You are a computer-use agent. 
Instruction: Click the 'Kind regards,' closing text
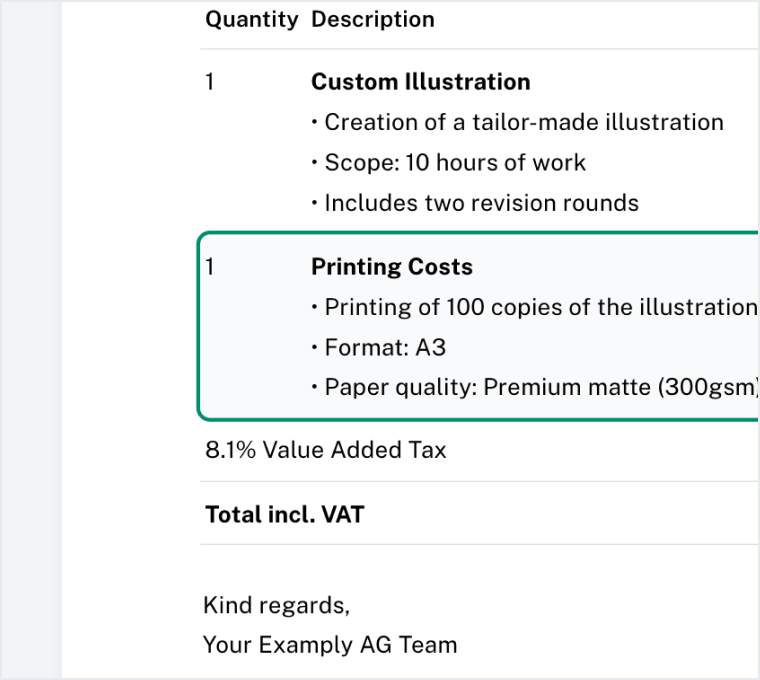pos(276,605)
